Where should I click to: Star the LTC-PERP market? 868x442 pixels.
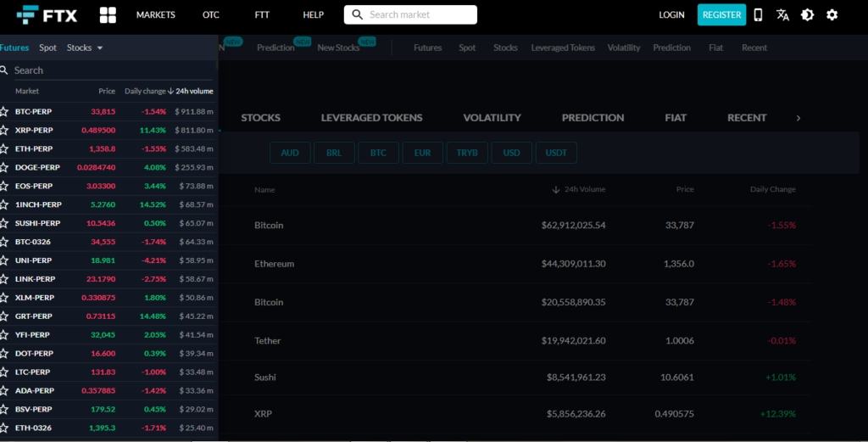coord(4,372)
